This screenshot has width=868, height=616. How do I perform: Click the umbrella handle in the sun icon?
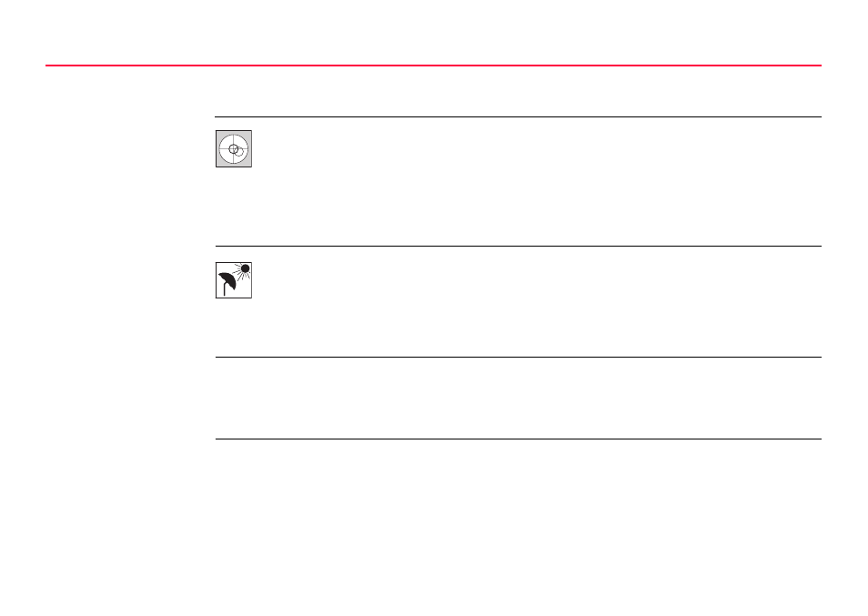click(225, 289)
